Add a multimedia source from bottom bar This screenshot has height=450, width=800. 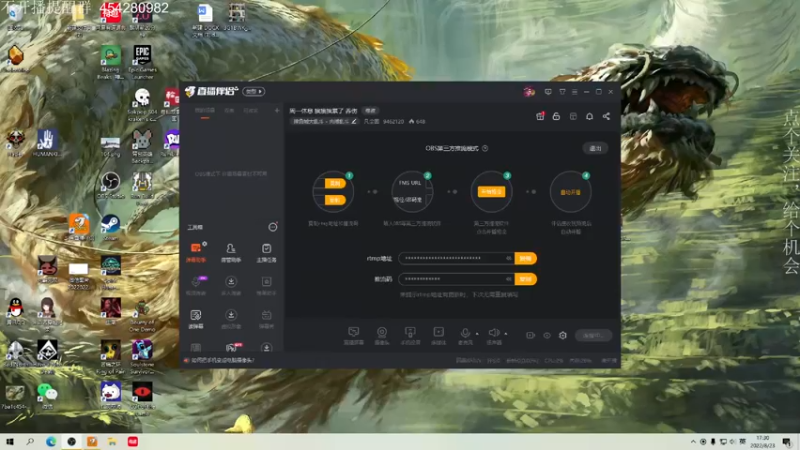coord(438,336)
